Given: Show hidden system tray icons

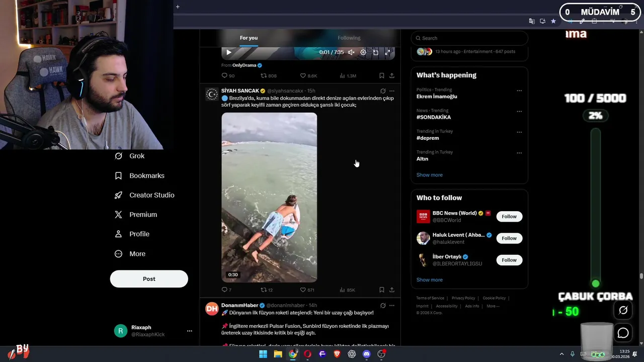Looking at the screenshot, I should click(562, 354).
